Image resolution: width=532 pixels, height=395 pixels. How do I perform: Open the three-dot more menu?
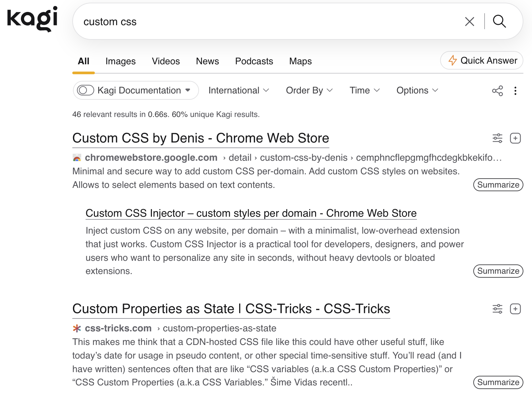pyautogui.click(x=515, y=91)
